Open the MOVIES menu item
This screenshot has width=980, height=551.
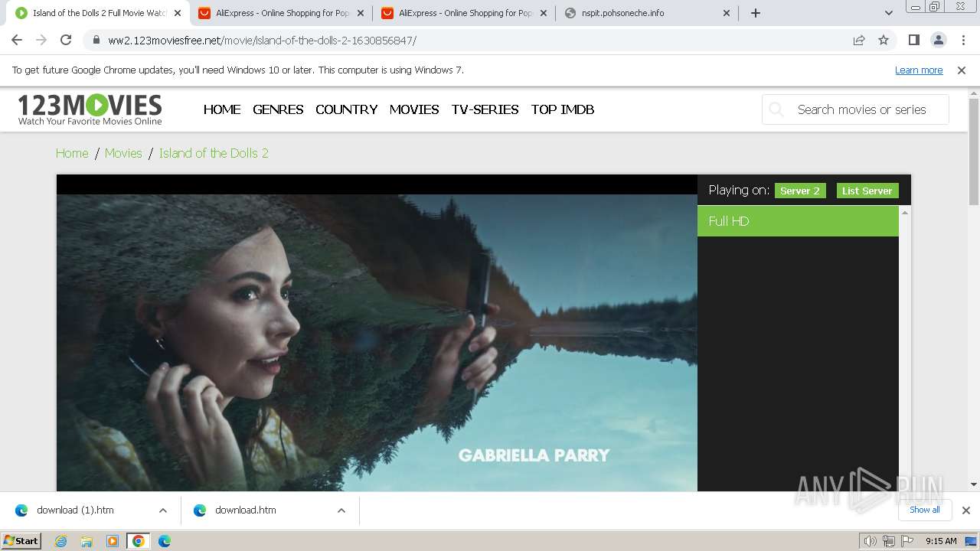(414, 109)
